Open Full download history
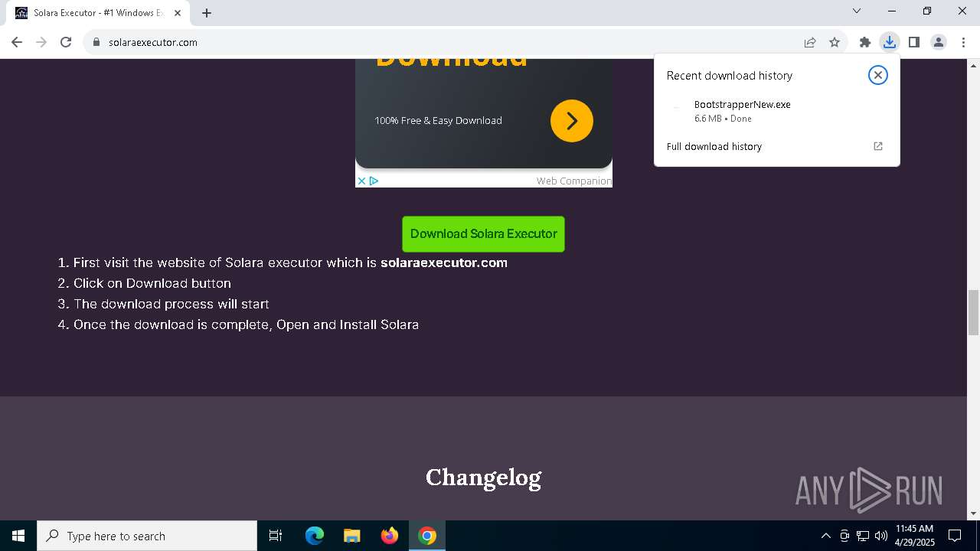 [x=714, y=146]
